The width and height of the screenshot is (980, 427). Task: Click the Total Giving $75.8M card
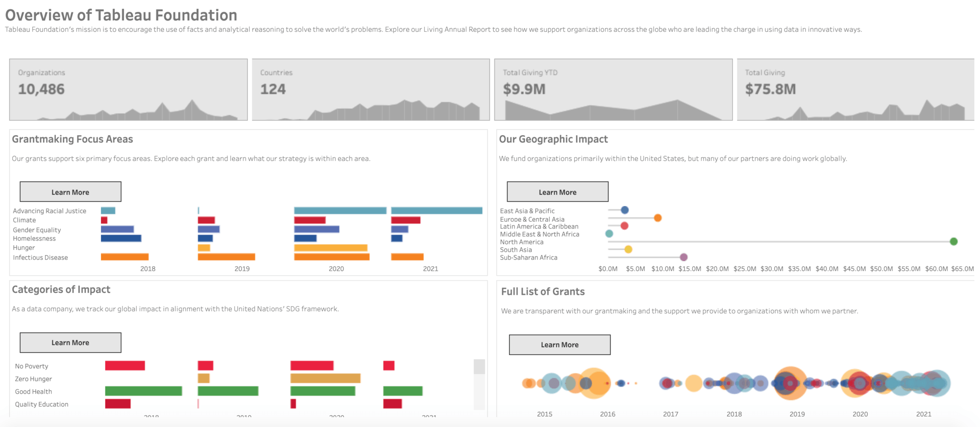856,90
